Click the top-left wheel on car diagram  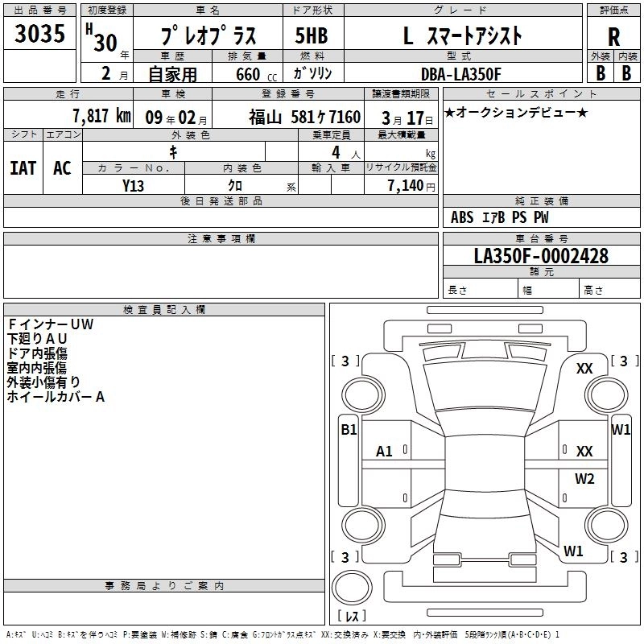pos(359,396)
